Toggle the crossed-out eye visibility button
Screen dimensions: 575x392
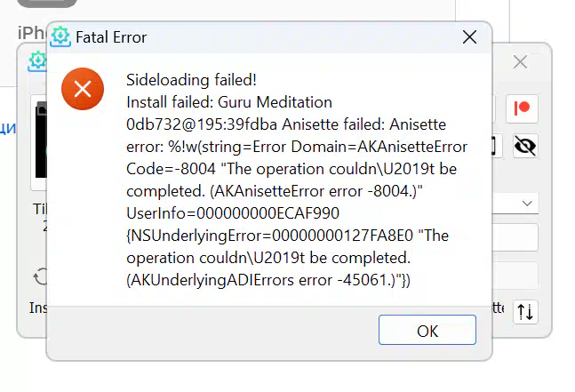tap(525, 146)
